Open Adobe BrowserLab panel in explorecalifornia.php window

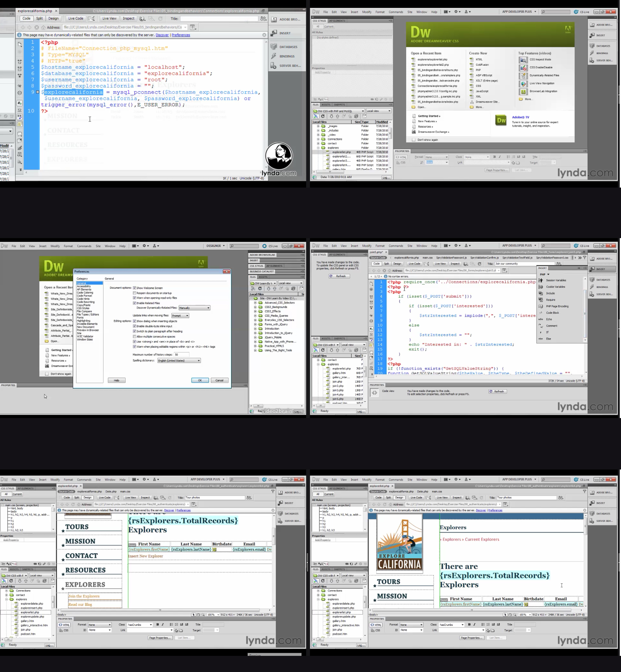tap(286, 19)
